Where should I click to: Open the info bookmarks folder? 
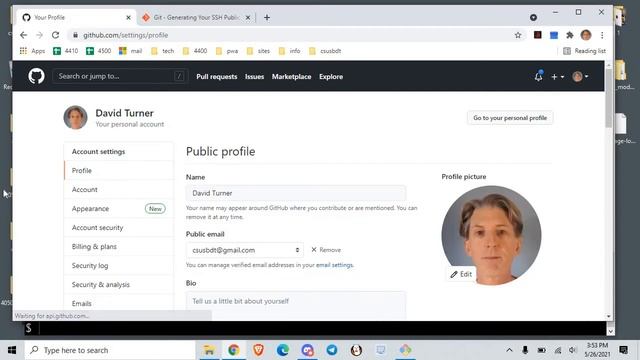pos(290,51)
